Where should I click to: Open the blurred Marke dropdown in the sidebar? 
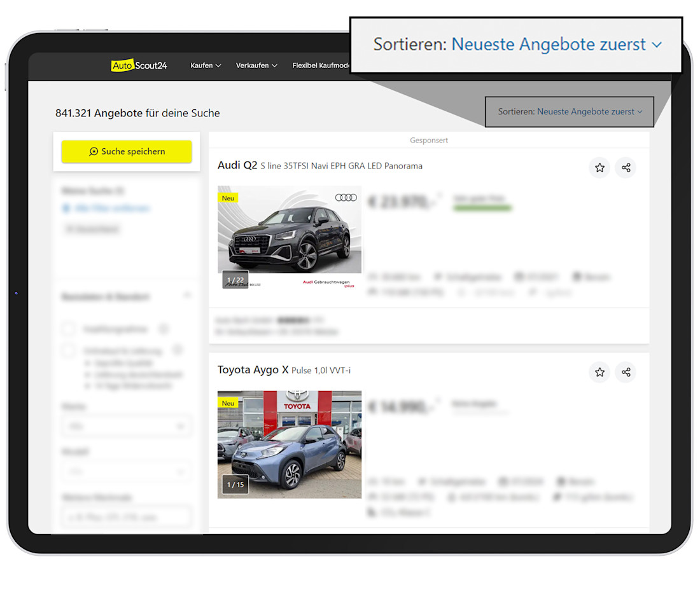click(127, 426)
